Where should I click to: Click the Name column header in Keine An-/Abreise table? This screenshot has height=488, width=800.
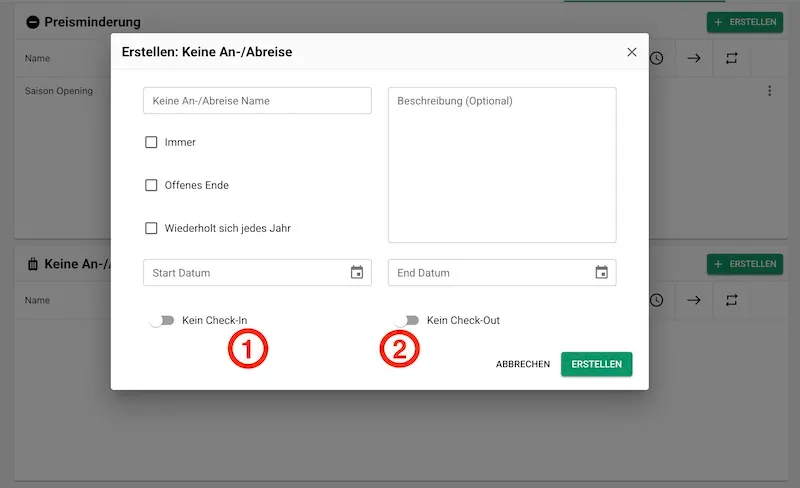point(37,300)
